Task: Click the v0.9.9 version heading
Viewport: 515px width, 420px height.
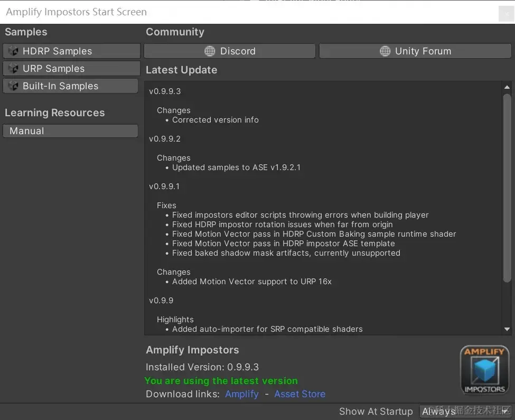Action: click(x=161, y=301)
